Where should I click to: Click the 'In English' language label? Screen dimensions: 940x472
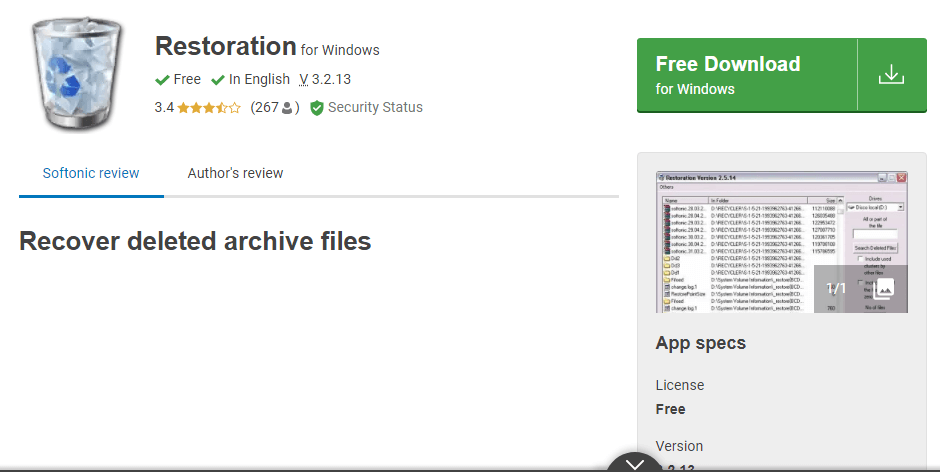tap(259, 79)
